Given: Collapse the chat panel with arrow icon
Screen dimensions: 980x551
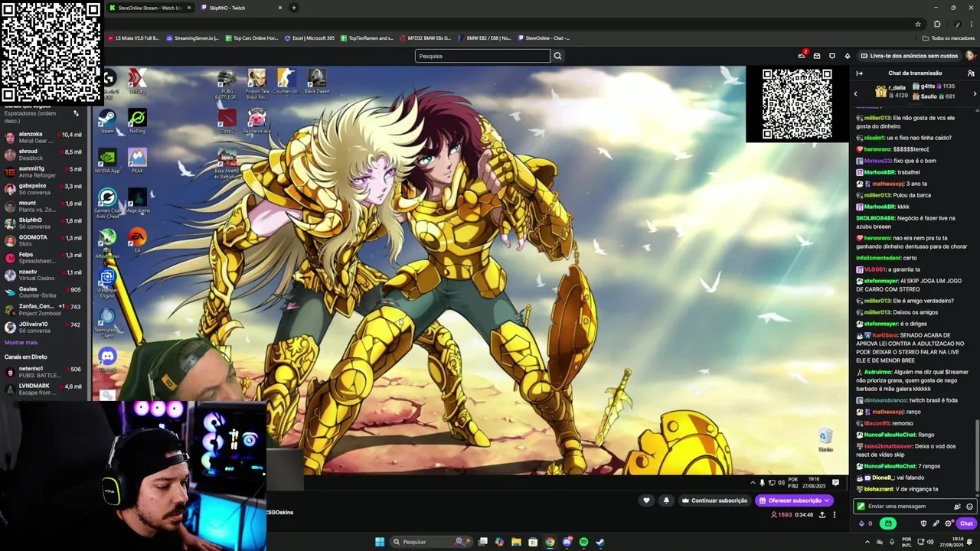Looking at the screenshot, I should click(859, 73).
